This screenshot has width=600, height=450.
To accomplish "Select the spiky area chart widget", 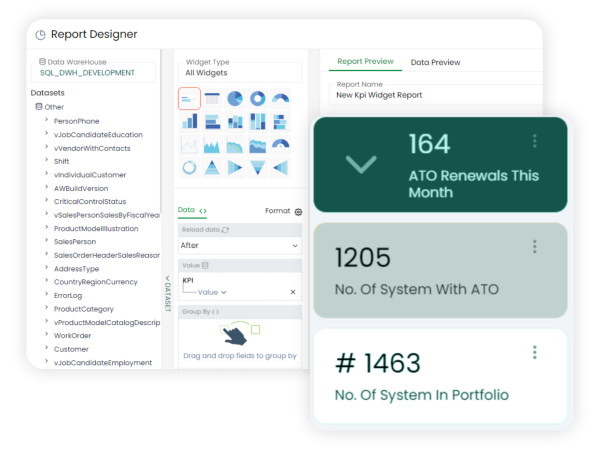I will (212, 145).
